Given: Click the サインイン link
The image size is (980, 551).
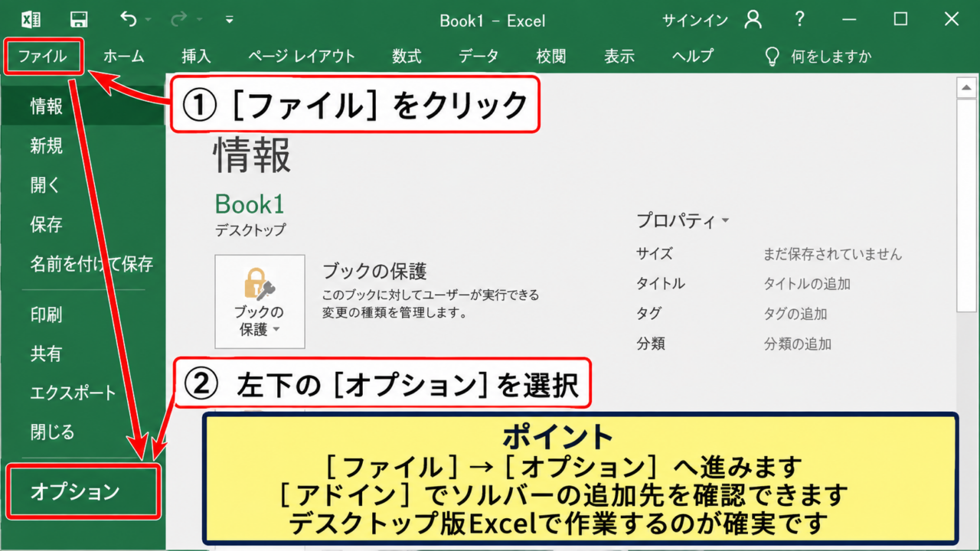Looking at the screenshot, I should (695, 20).
